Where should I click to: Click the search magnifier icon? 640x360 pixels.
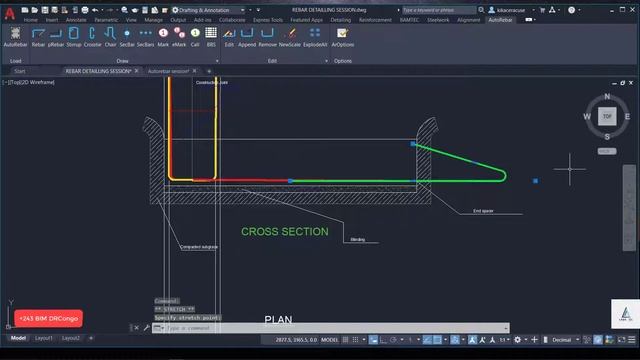coord(481,10)
